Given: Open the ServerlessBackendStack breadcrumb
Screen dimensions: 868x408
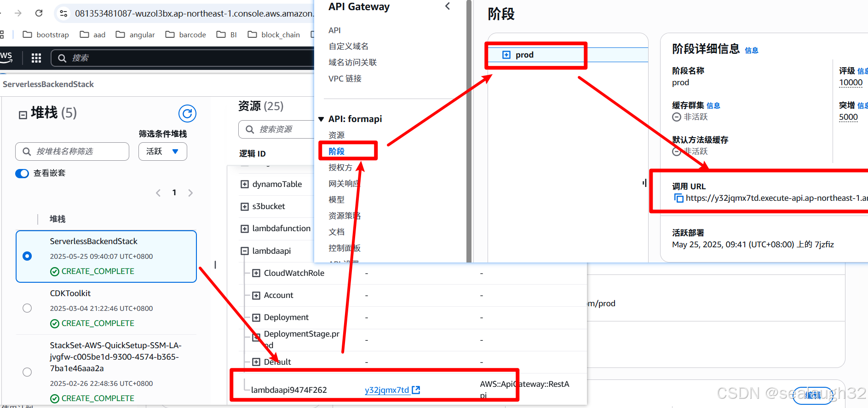Looking at the screenshot, I should 48,84.
